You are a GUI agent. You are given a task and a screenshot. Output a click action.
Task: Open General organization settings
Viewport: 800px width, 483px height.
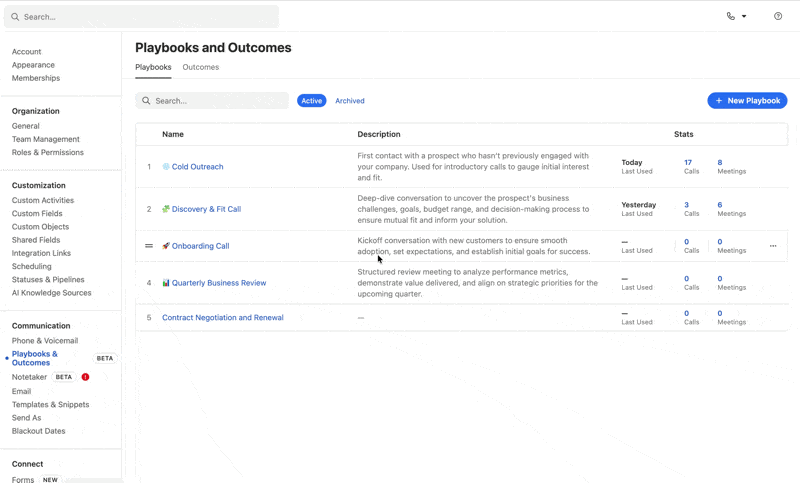point(26,126)
